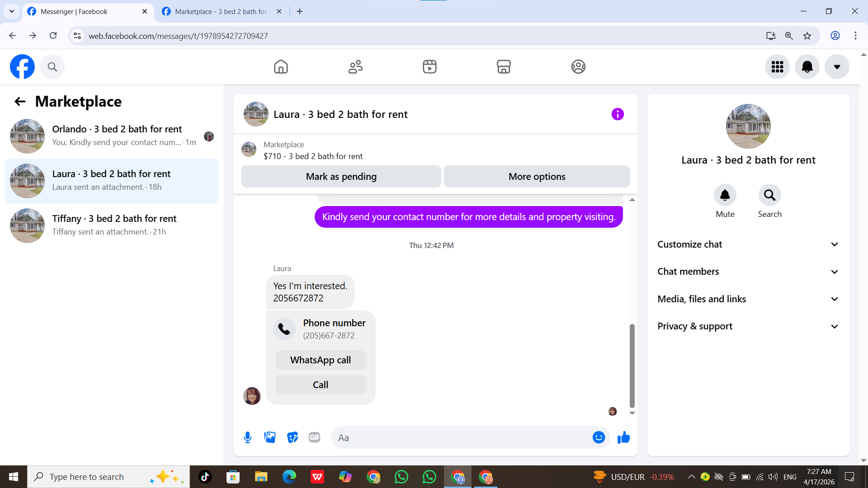Click the voice clip microphone icon

tap(247, 437)
